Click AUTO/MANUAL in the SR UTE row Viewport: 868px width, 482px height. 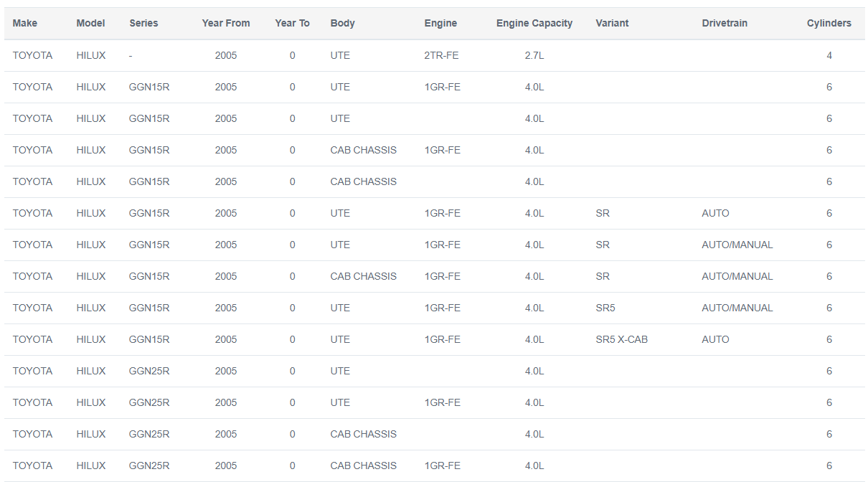coord(737,245)
